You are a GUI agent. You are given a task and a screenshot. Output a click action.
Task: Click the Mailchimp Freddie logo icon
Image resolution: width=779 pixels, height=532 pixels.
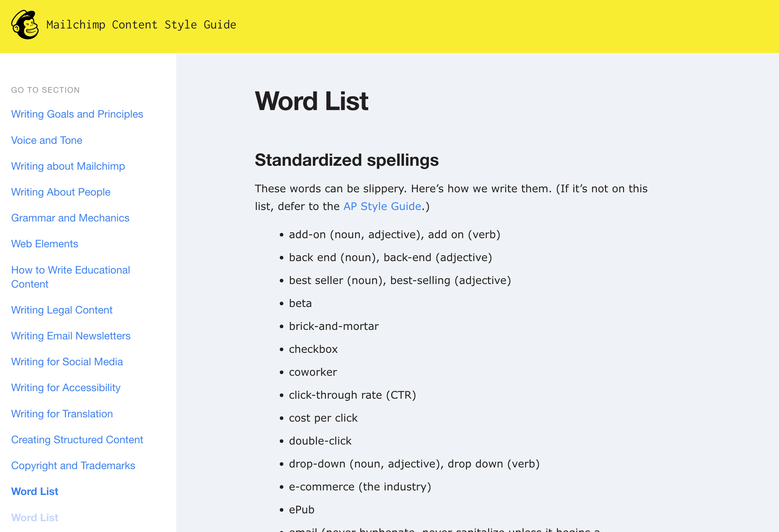[x=25, y=25]
